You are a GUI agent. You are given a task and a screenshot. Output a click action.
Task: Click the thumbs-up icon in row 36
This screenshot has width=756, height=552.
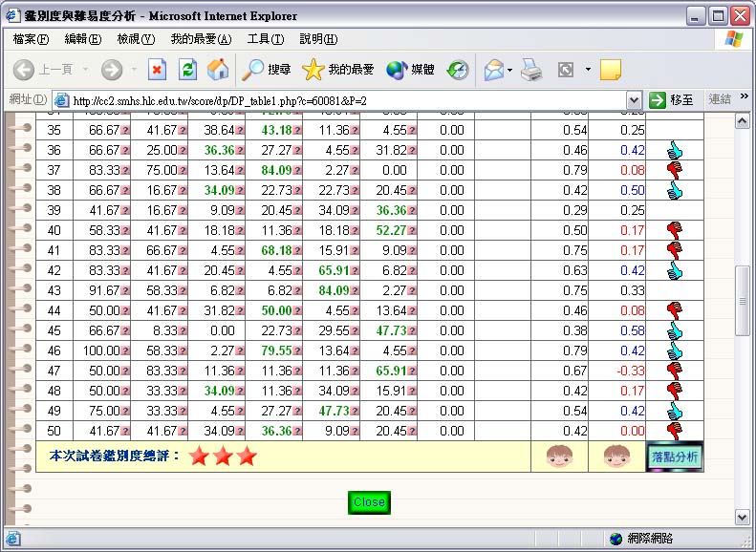(x=676, y=150)
